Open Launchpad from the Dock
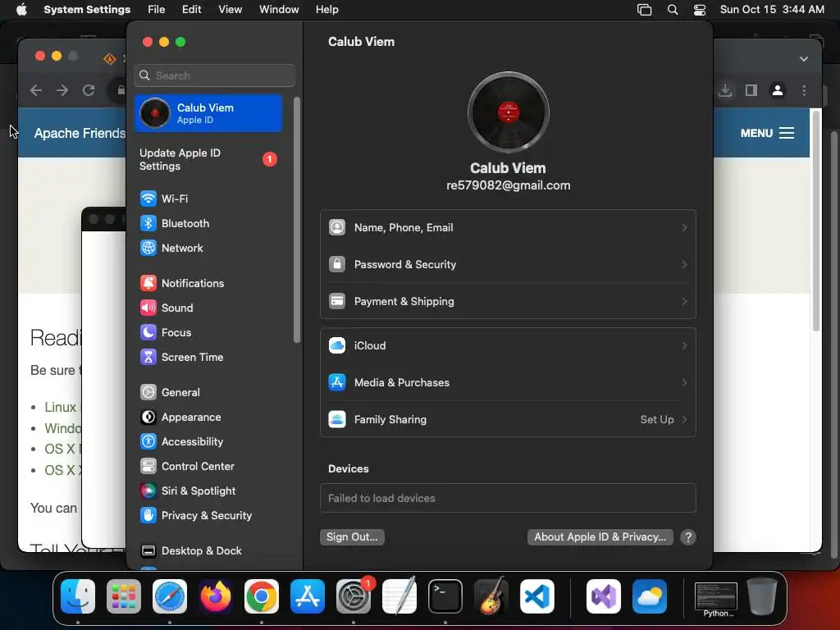This screenshot has height=630, width=840. (124, 596)
